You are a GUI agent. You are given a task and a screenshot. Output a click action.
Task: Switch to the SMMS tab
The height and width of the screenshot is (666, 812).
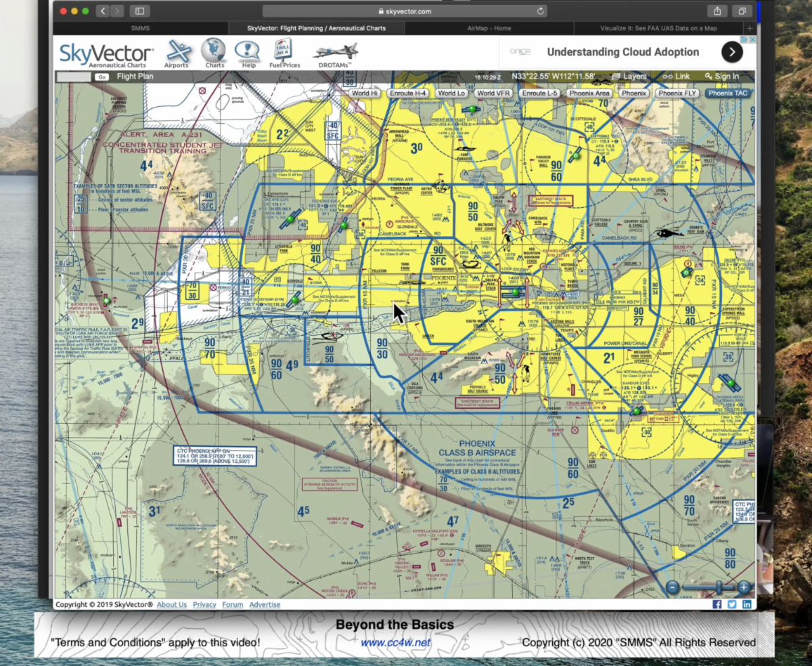pos(140,28)
